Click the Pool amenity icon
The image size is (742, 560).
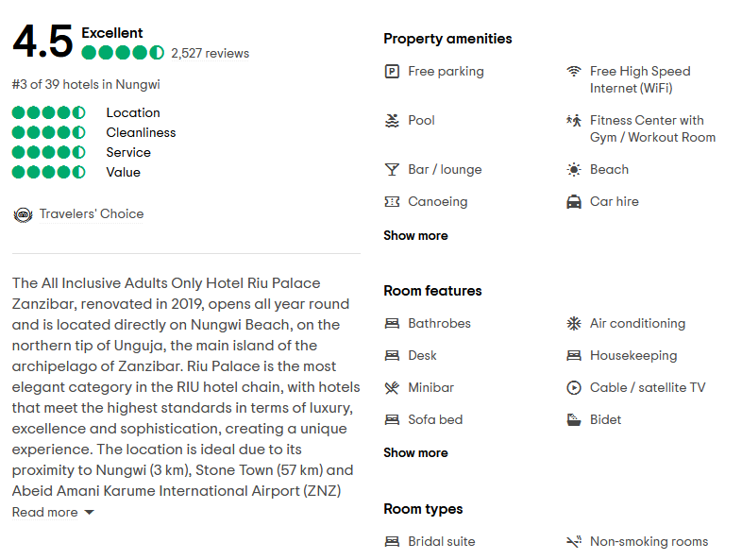pyautogui.click(x=392, y=121)
